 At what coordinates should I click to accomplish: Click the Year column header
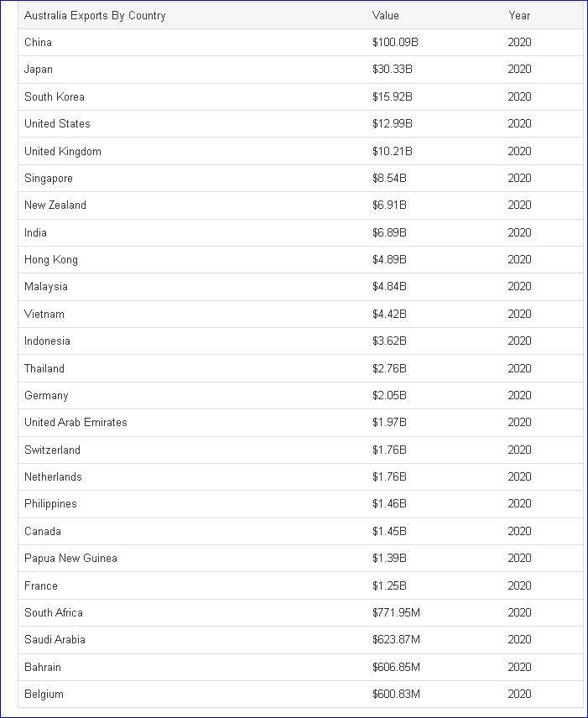(x=519, y=15)
